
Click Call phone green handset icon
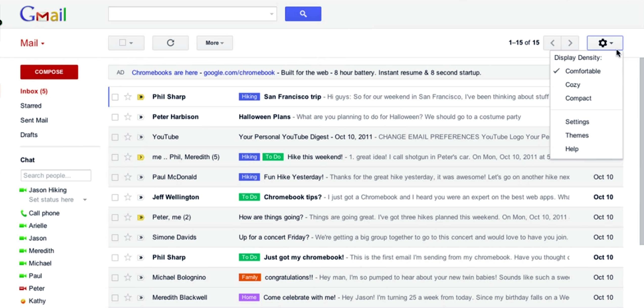(23, 213)
